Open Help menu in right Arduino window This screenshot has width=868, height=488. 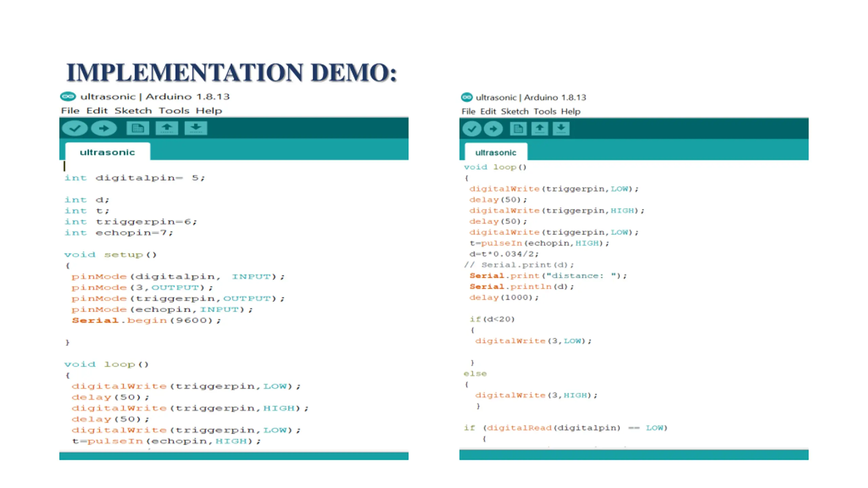click(571, 111)
